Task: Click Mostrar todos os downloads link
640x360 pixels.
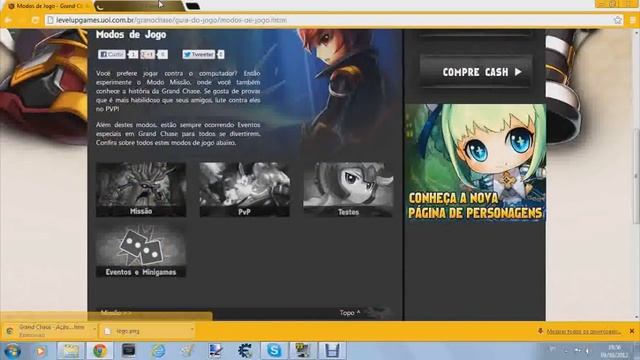Action: click(x=583, y=331)
